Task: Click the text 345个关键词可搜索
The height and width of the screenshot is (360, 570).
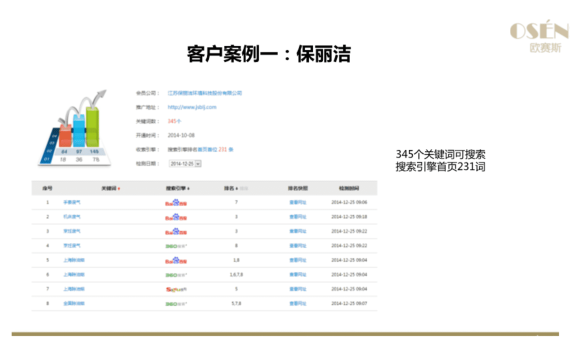Action: 440,154
